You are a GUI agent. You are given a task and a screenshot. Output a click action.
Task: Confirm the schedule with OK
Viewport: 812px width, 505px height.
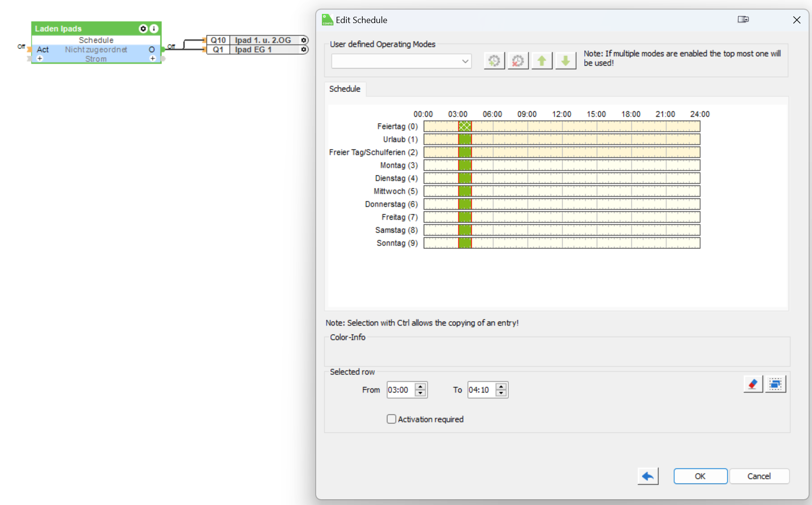click(700, 476)
